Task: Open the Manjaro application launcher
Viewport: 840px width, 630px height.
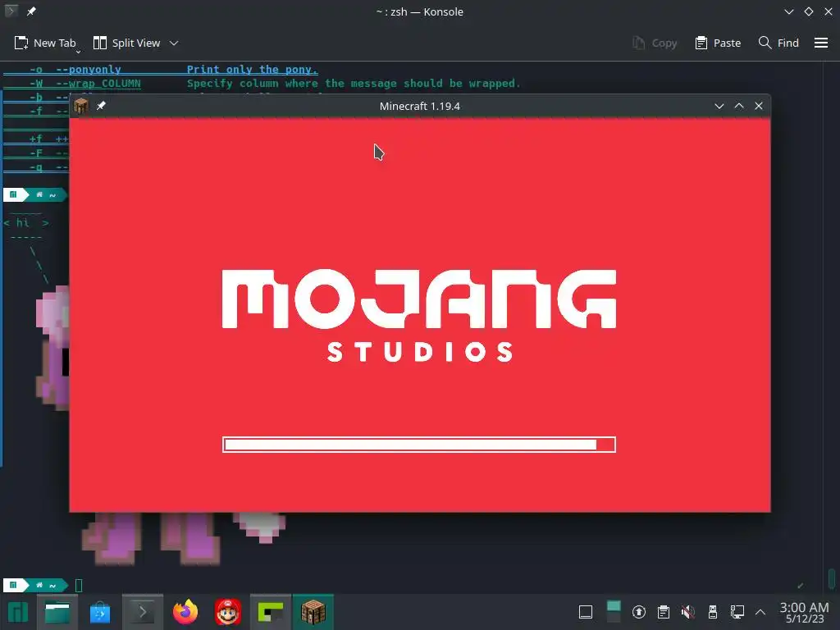Action: (18, 612)
